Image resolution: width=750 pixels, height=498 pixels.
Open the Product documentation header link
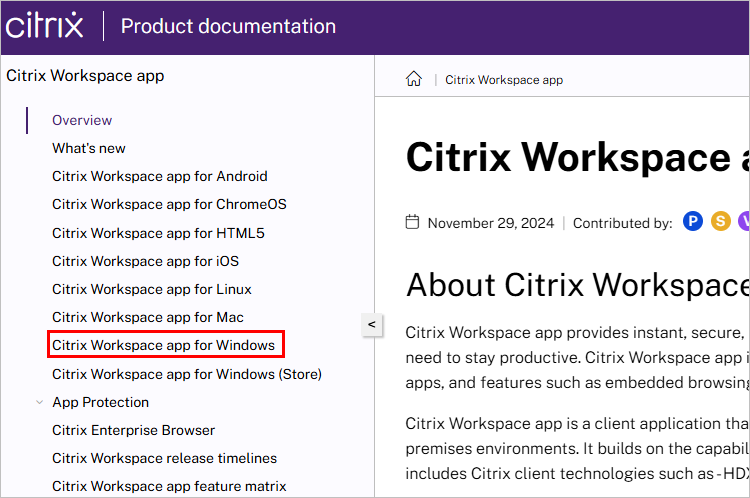[228, 26]
